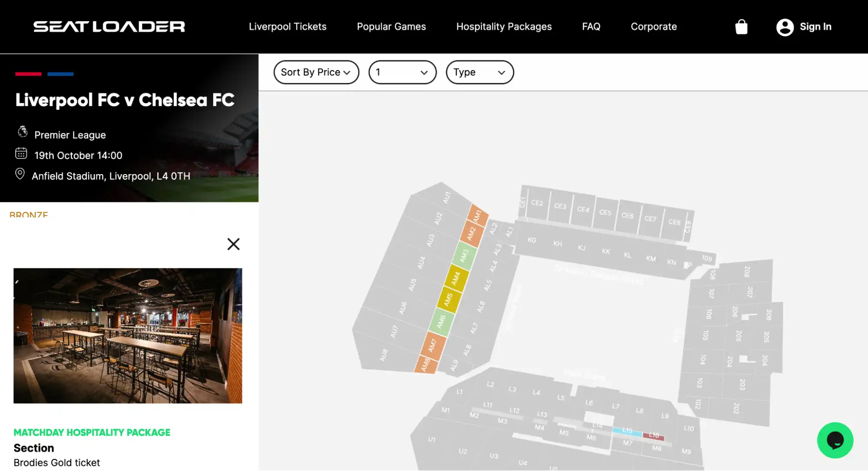
Task: View the hospitality lounge photo
Action: [128, 336]
